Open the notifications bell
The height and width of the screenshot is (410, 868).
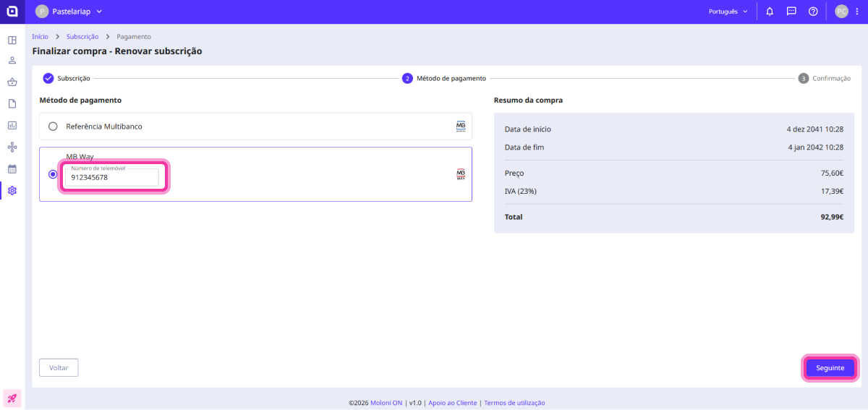click(770, 12)
